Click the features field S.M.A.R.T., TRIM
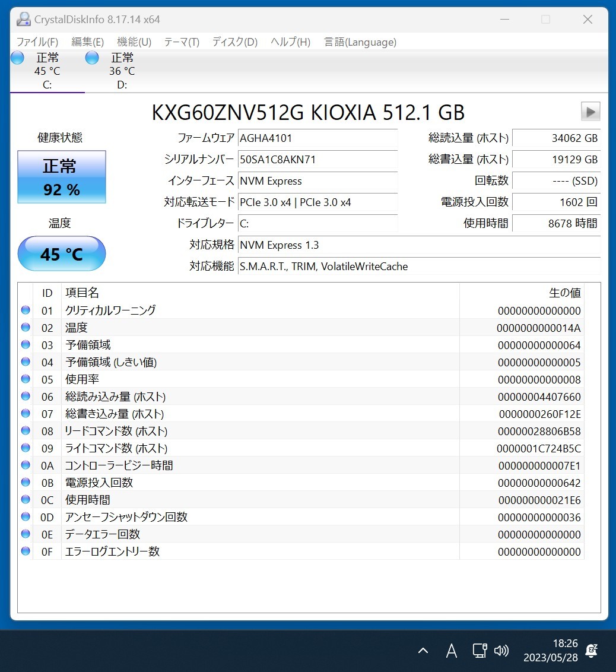 [x=419, y=267]
